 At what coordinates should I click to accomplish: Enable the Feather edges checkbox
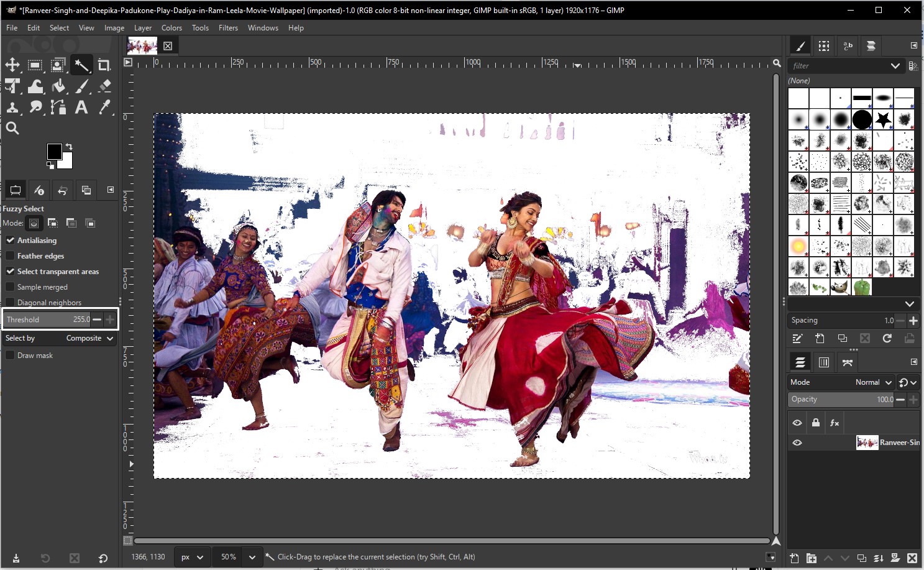coord(11,255)
